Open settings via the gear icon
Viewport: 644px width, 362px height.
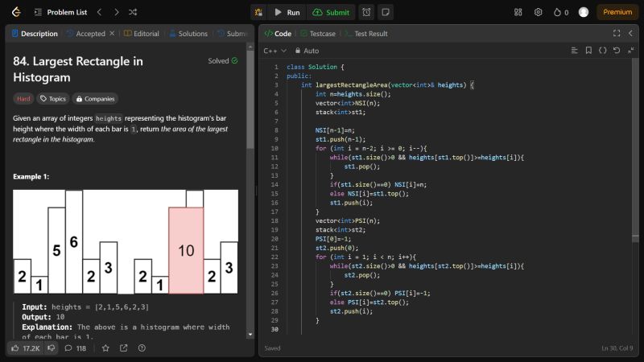coord(538,12)
